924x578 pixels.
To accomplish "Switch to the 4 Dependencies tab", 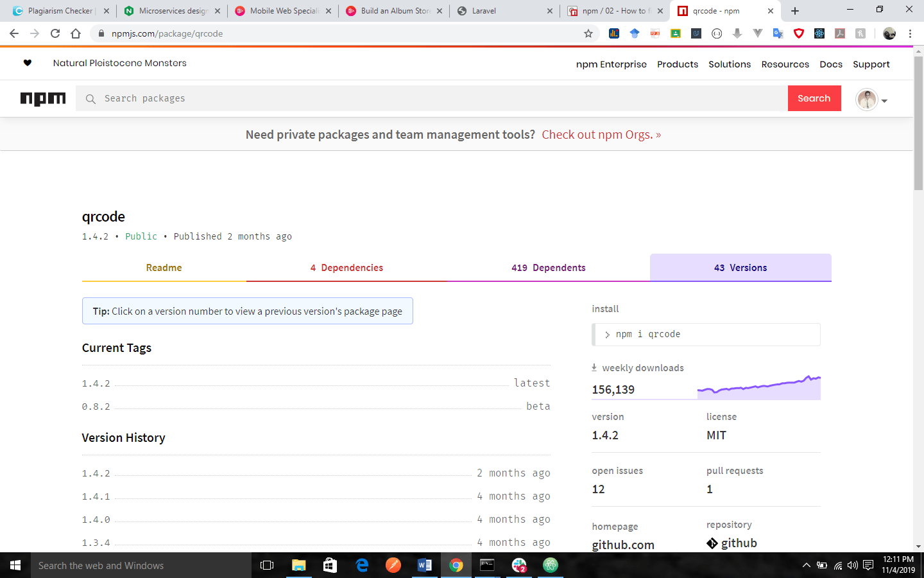I will click(x=346, y=267).
